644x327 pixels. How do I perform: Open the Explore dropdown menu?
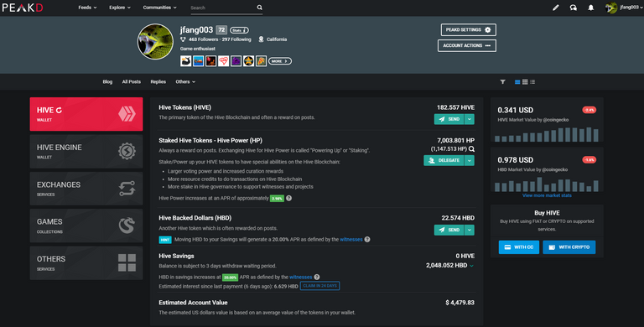120,8
